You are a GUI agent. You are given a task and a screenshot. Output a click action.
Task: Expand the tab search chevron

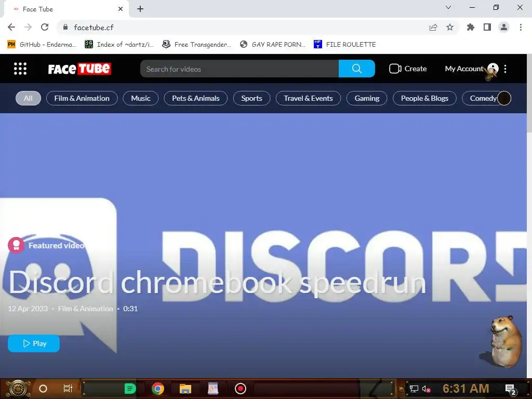click(x=448, y=7)
